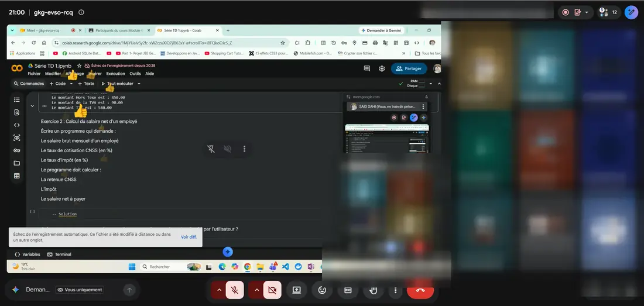
Task: Open the browser extensions puzzle icon
Action: click(307, 43)
